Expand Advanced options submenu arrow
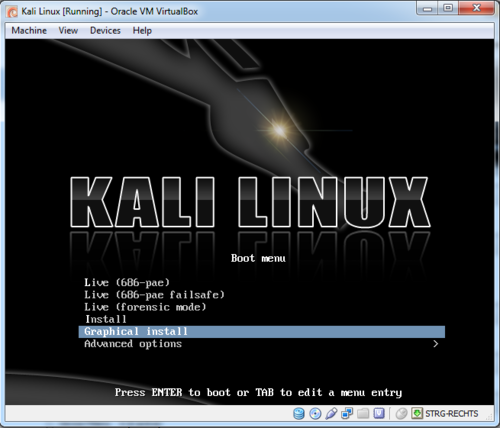Screen dimensions: 500x428 coord(435,344)
